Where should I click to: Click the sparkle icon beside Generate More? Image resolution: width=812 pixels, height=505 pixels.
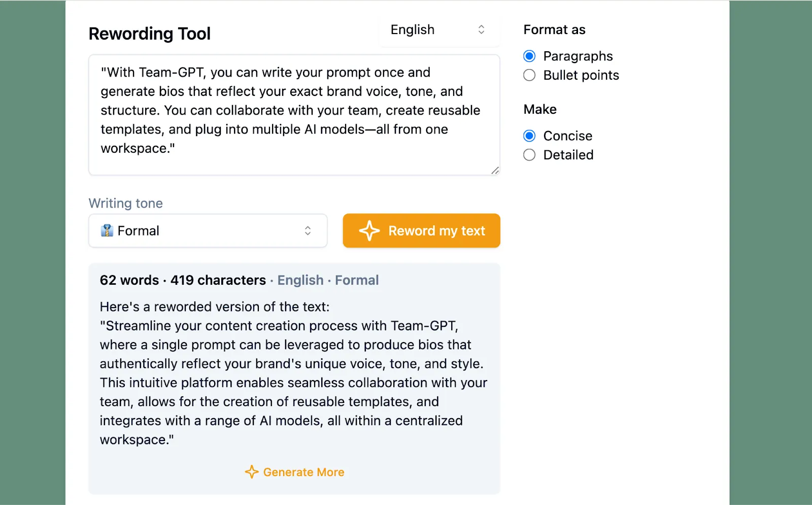coord(252,472)
